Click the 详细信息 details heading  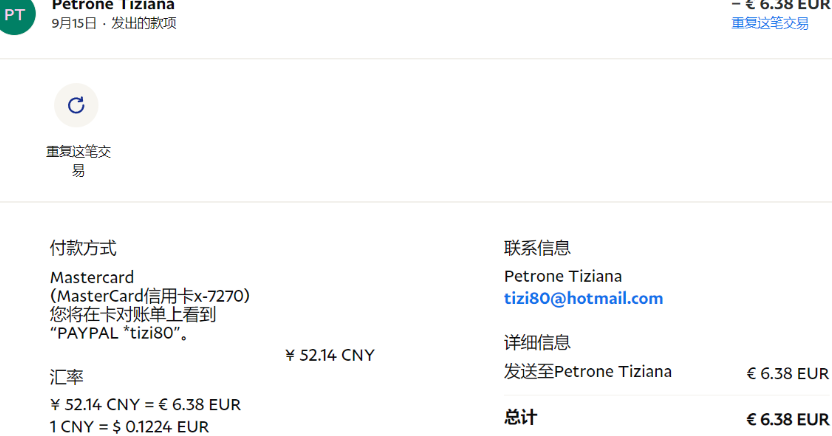(x=537, y=343)
